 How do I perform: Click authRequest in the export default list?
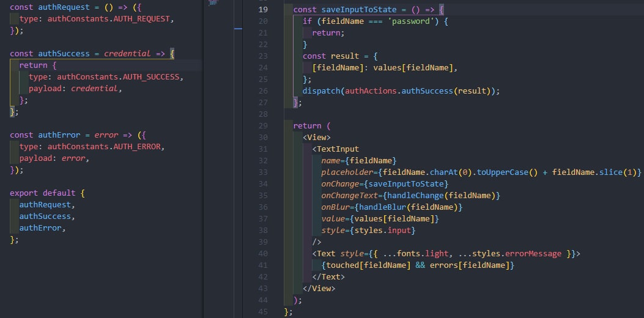coord(45,204)
